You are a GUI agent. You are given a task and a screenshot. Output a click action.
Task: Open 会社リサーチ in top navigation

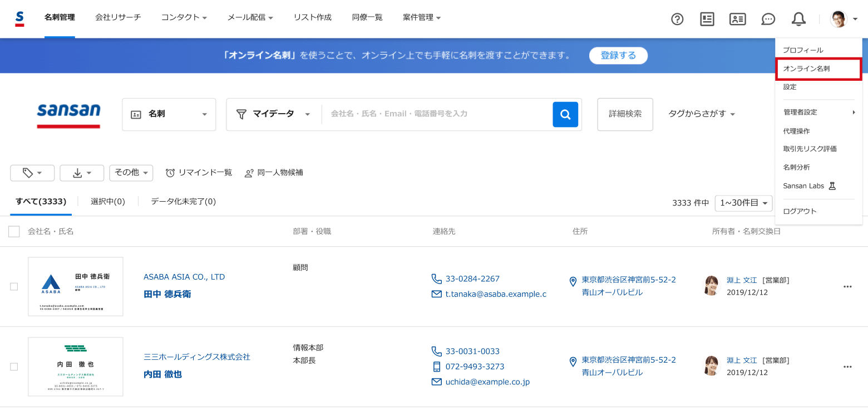118,18
